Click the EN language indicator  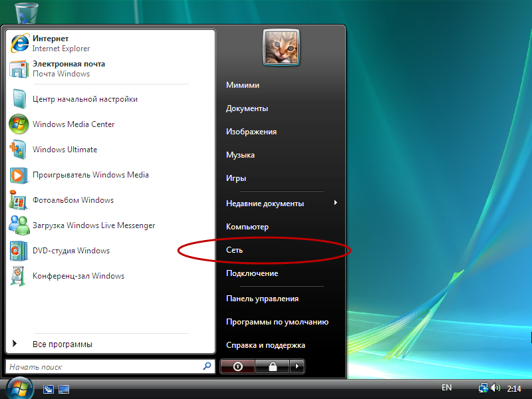click(x=446, y=388)
